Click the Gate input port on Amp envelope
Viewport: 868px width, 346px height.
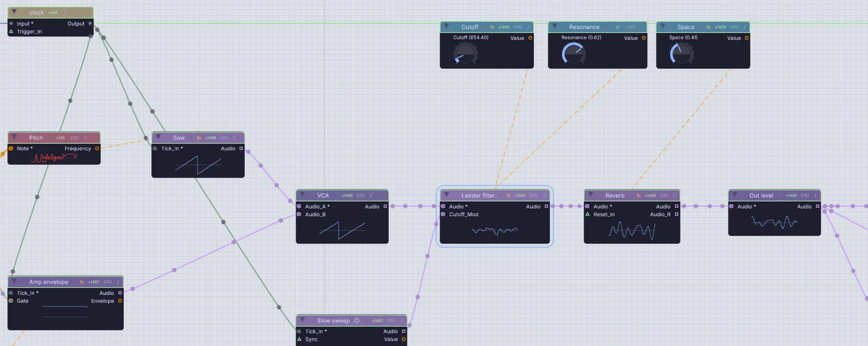[11, 300]
